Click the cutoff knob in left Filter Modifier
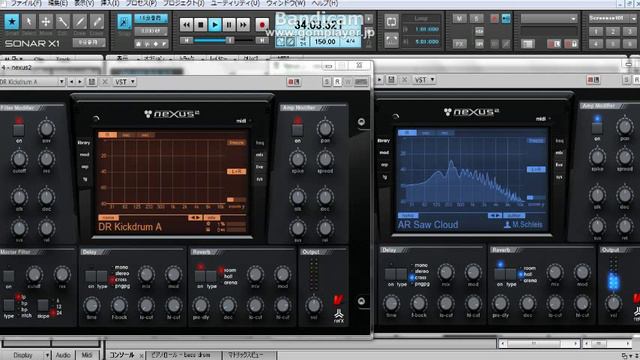 (19, 159)
